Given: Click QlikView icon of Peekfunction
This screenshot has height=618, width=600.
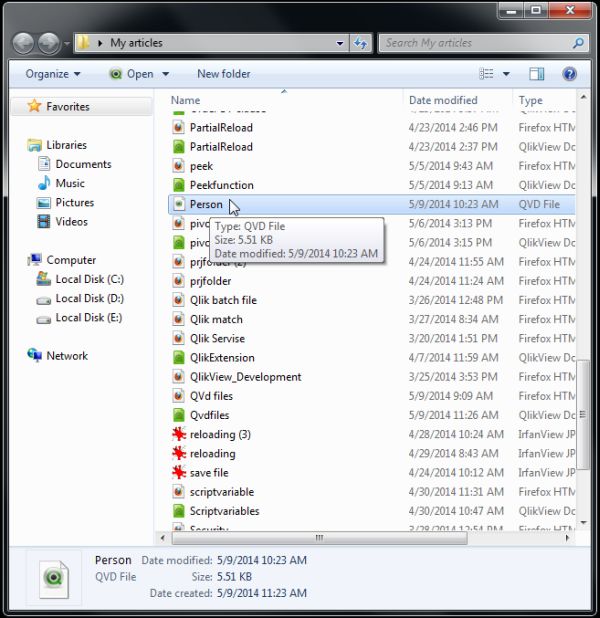Looking at the screenshot, I should [179, 185].
